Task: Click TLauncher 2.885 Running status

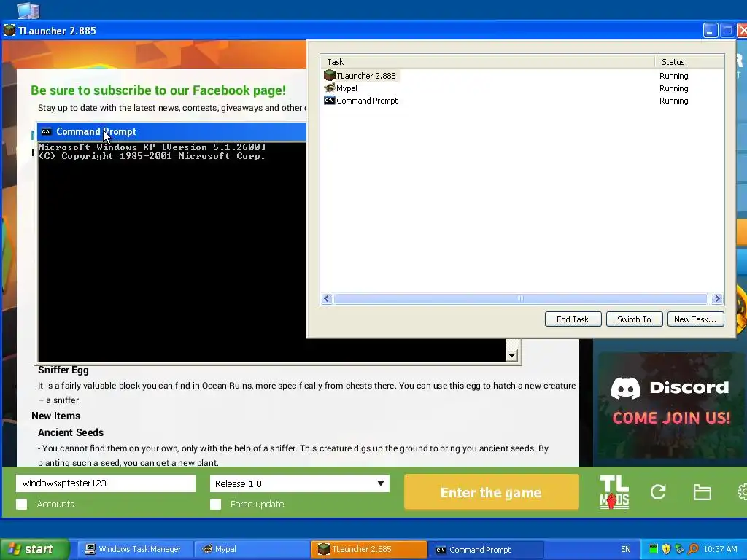Action: [673, 76]
